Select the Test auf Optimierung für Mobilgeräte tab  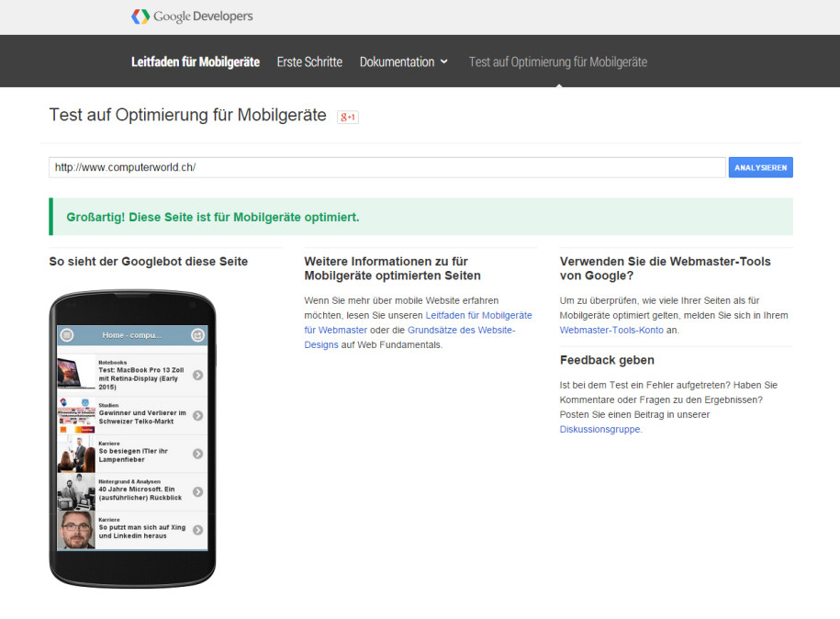pos(558,62)
